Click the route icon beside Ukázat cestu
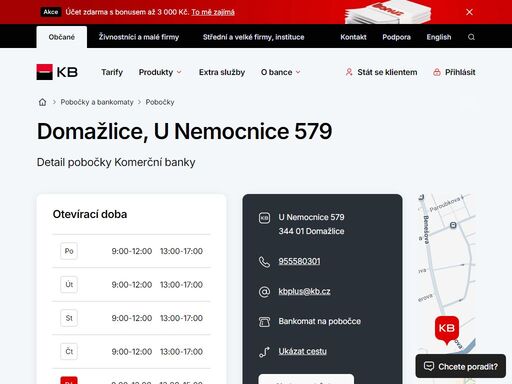The width and height of the screenshot is (512, 384). (x=264, y=352)
